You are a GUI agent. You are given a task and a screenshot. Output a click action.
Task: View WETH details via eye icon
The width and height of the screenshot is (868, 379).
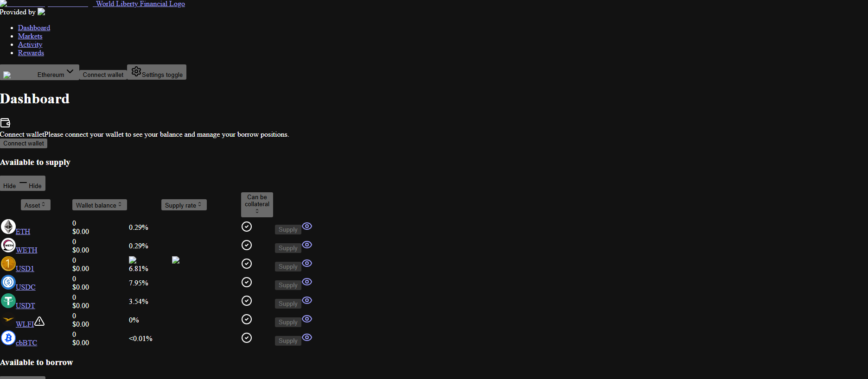click(x=307, y=245)
